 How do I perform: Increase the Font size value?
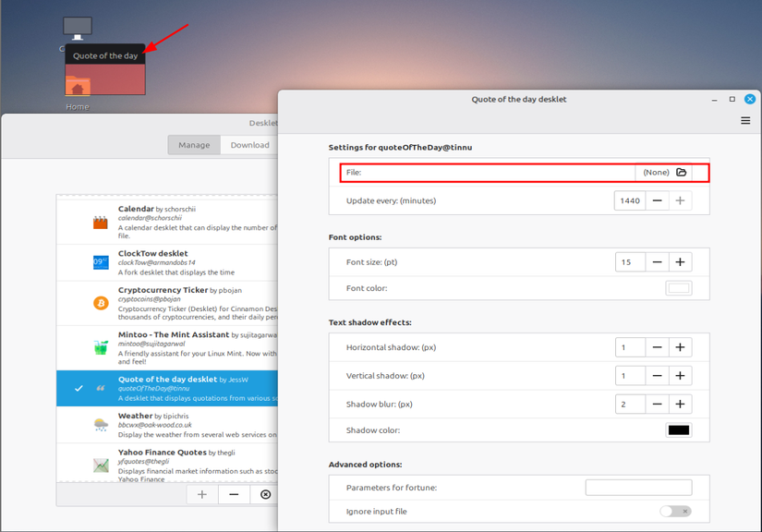coord(680,261)
